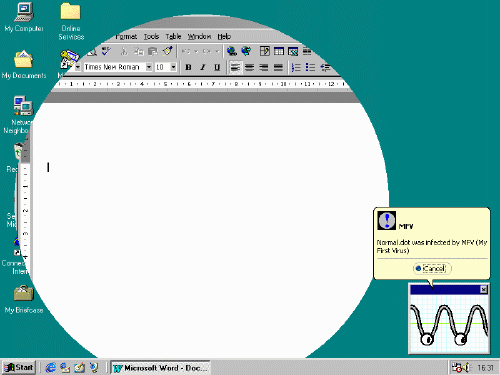500x375 pixels.
Task: Click the 'Normal.dot was infected' message text
Action: [x=432, y=246]
